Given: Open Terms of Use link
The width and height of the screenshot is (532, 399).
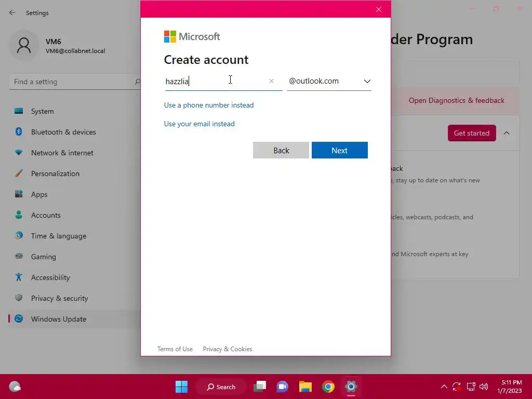Looking at the screenshot, I should point(175,349).
